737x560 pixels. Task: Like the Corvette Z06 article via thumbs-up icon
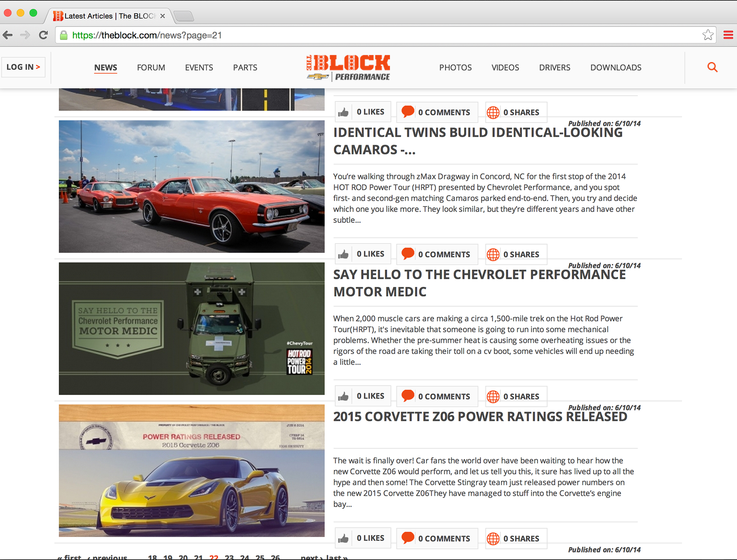coord(343,539)
